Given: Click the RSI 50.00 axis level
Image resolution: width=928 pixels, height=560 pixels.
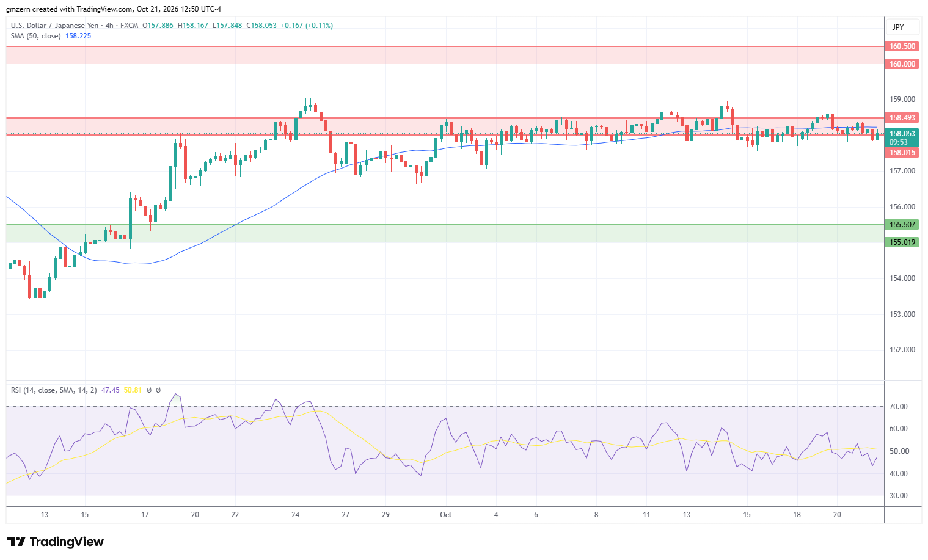Looking at the screenshot, I should pyautogui.click(x=898, y=451).
